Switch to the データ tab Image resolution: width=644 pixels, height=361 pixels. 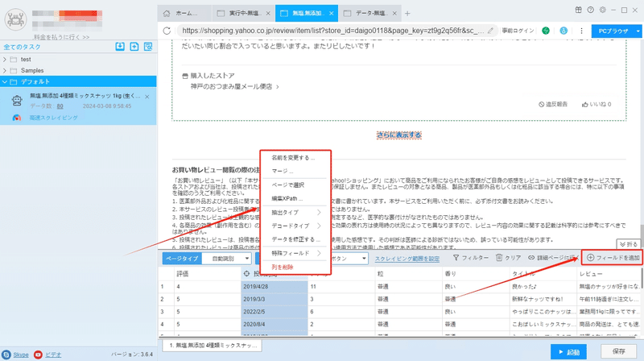click(x=370, y=14)
